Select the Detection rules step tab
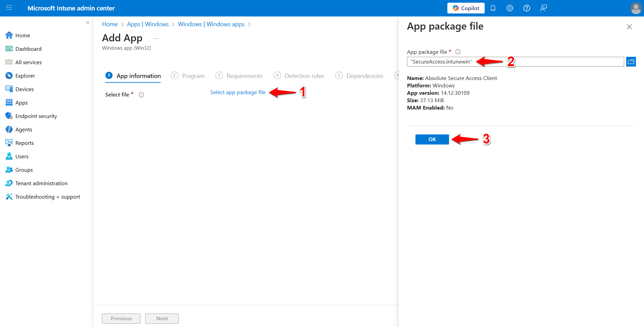The image size is (644, 327). [x=299, y=76]
